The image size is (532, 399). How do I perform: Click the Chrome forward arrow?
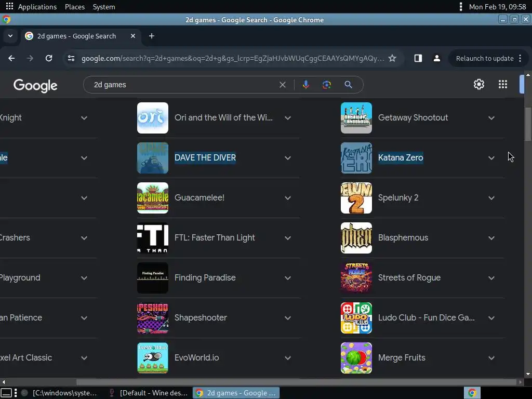tap(30, 58)
